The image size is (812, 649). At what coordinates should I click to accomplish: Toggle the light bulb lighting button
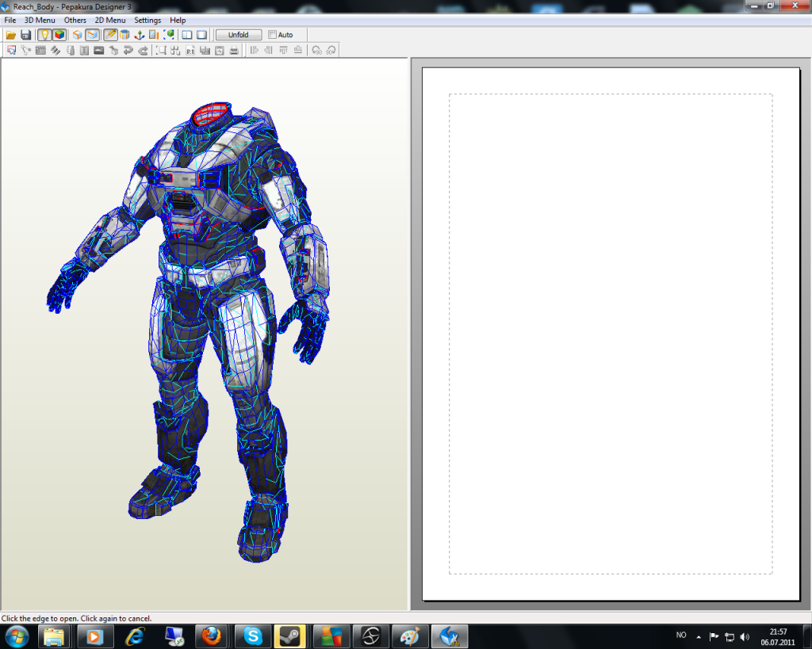44,35
